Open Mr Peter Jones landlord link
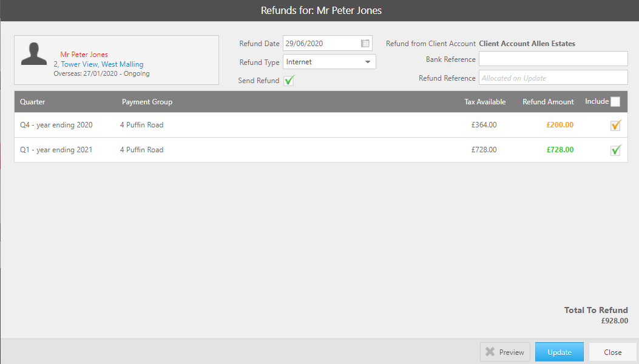639x364 pixels. coord(84,55)
